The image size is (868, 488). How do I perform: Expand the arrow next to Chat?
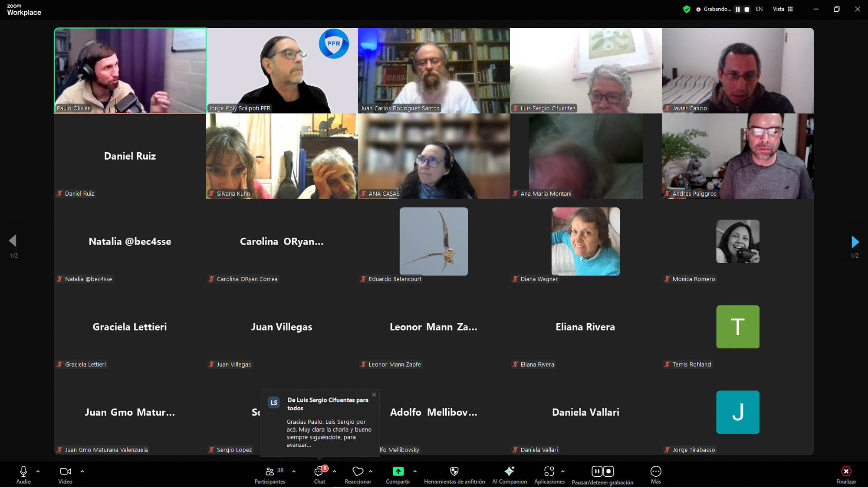tap(335, 471)
